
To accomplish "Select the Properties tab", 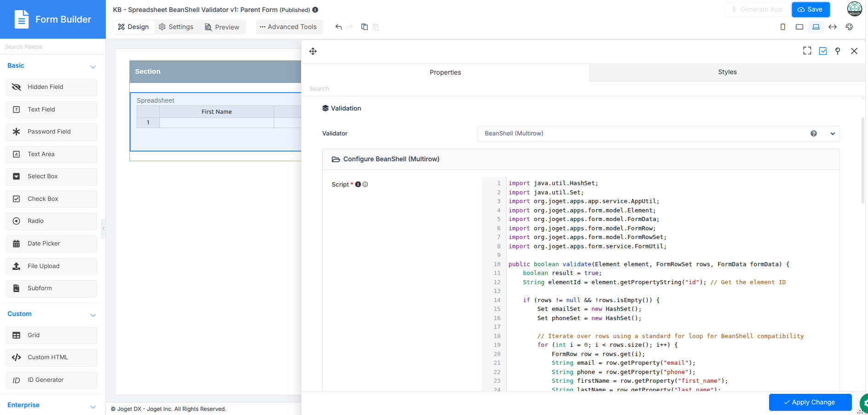I will pos(445,72).
